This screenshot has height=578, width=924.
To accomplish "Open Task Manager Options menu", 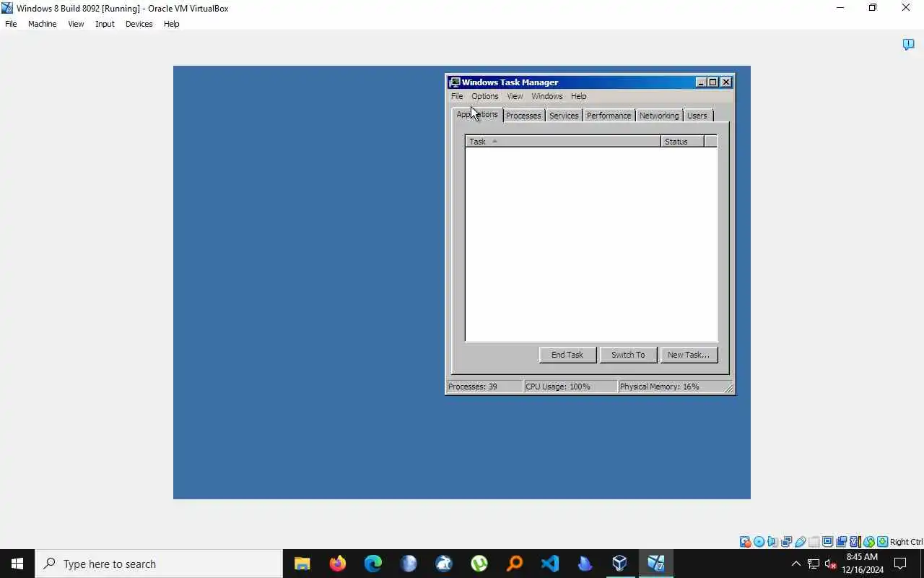I will click(x=485, y=96).
